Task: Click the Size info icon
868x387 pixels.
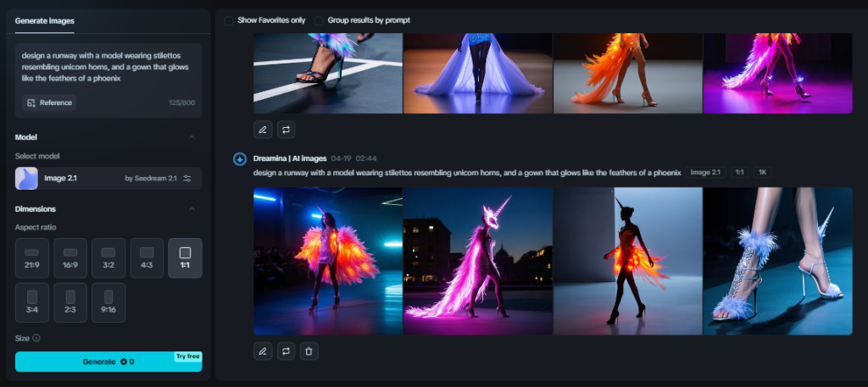Action: (36, 338)
